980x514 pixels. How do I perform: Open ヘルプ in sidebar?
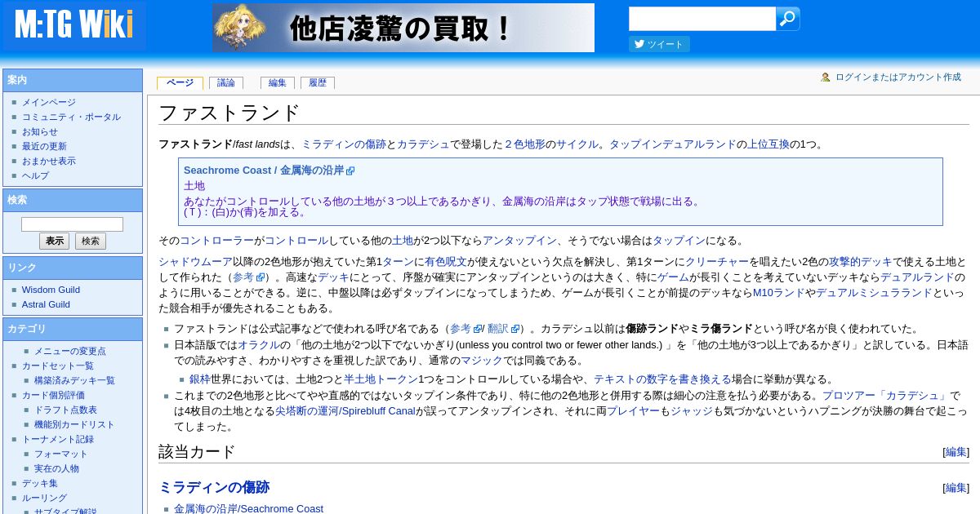click(x=35, y=176)
